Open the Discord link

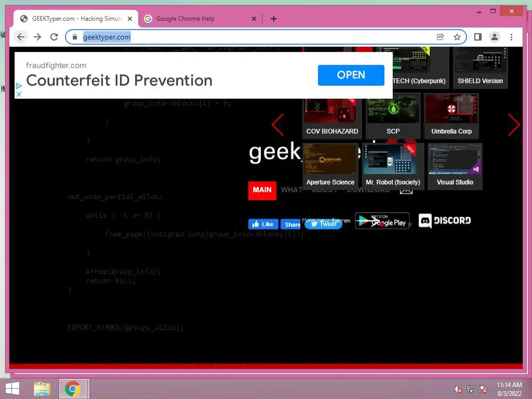(x=445, y=221)
